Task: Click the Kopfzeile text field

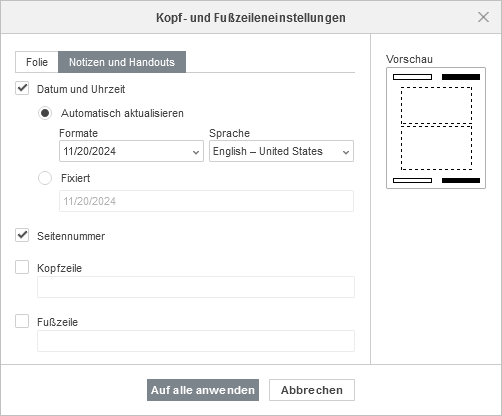Action: point(196,287)
